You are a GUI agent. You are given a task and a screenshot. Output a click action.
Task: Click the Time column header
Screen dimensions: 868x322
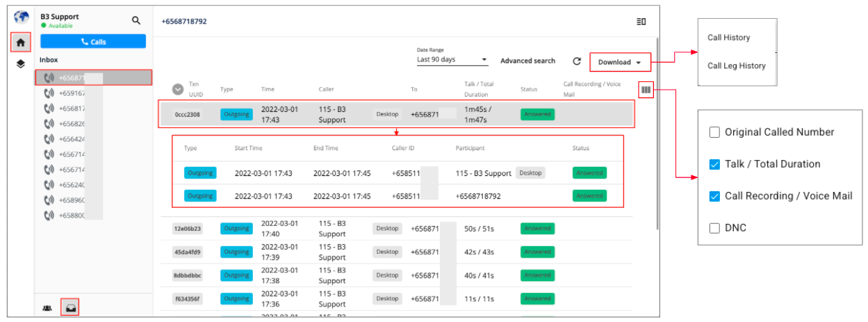[268, 89]
